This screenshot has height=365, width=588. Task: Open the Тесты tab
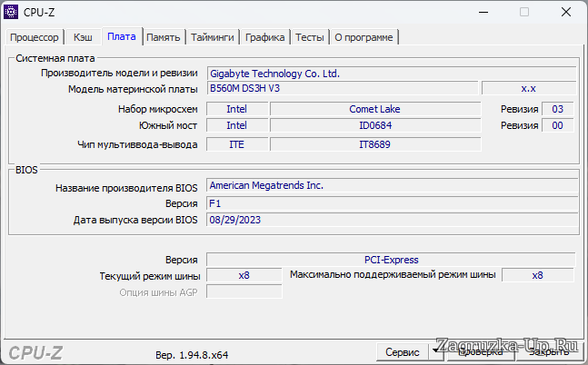coord(309,37)
